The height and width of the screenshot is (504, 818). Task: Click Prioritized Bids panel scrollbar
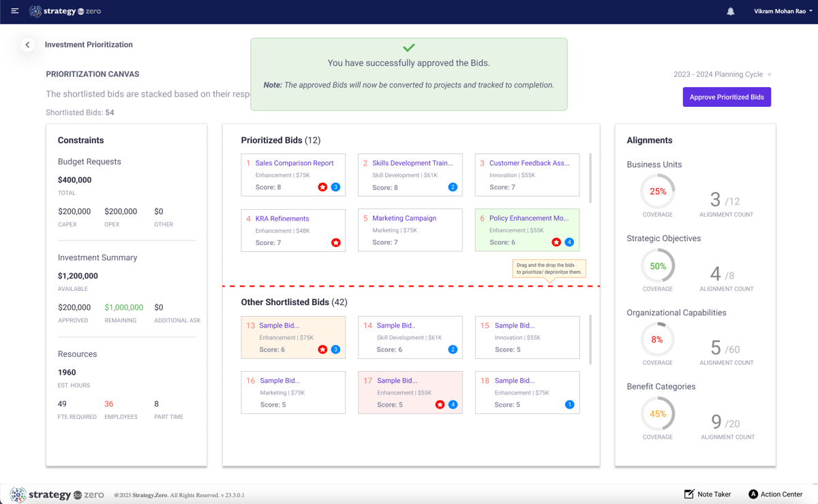[590, 178]
